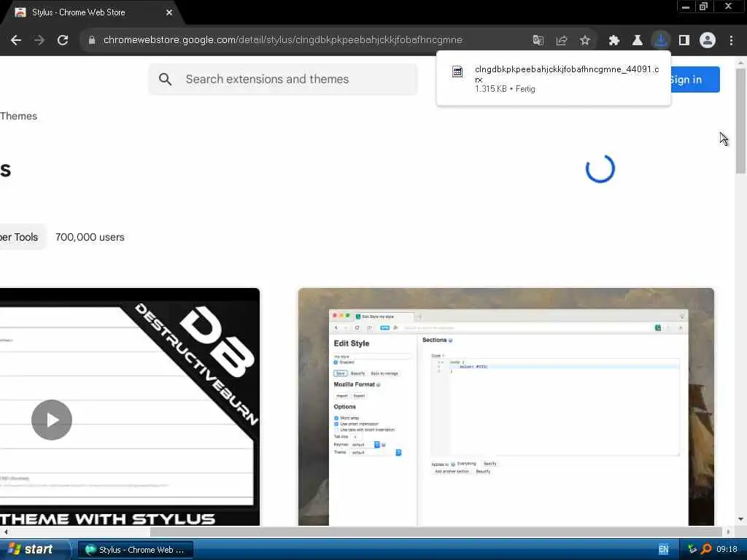Click the browser back arrow

(16, 40)
